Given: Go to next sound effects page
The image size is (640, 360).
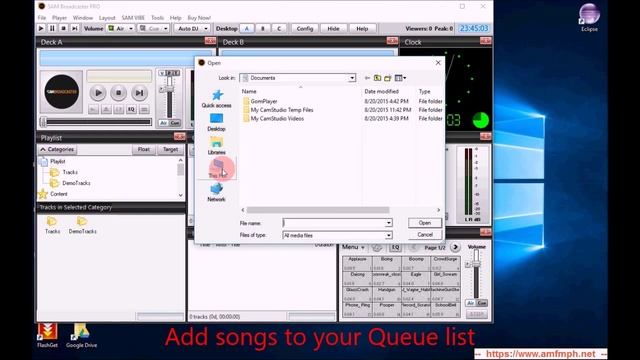Looking at the screenshot, I should [x=455, y=247].
